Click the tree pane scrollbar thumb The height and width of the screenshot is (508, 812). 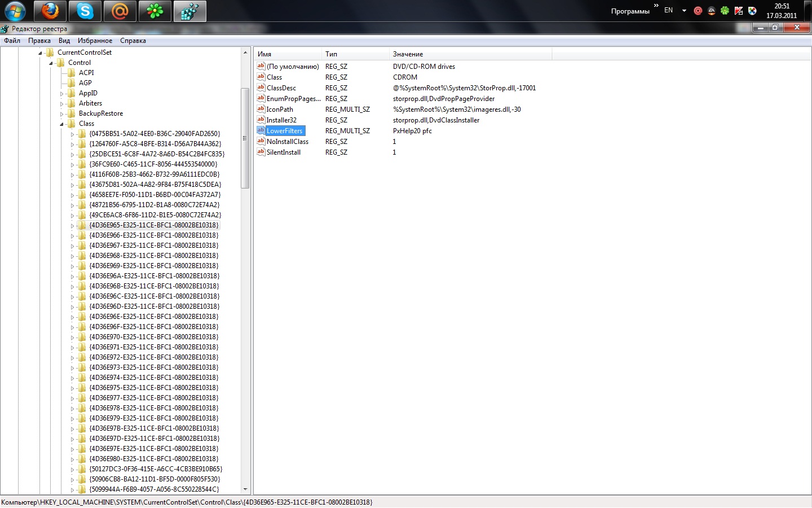[245, 138]
